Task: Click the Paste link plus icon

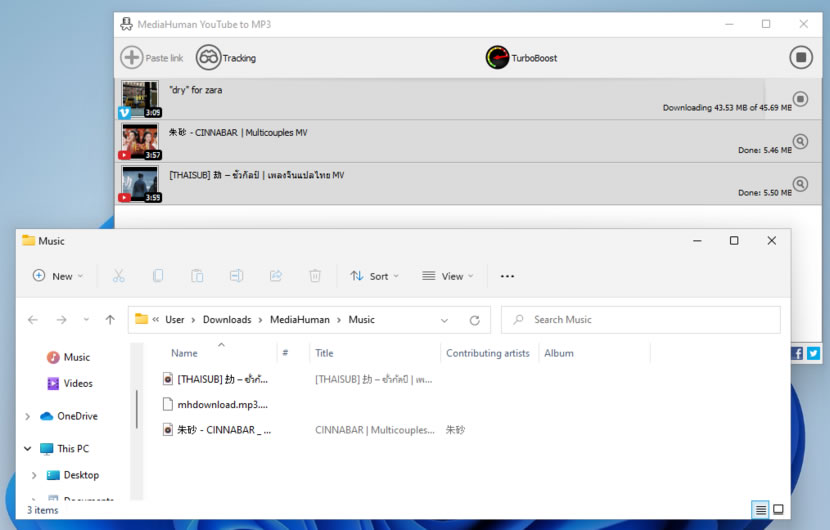Action: pyautogui.click(x=131, y=58)
